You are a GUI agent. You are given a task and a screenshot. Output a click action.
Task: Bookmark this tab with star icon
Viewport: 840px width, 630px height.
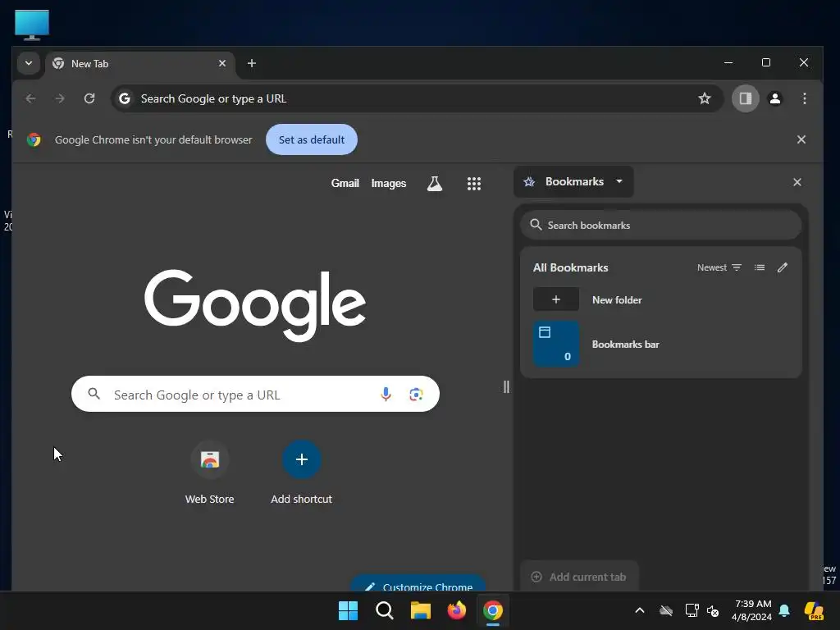click(705, 98)
